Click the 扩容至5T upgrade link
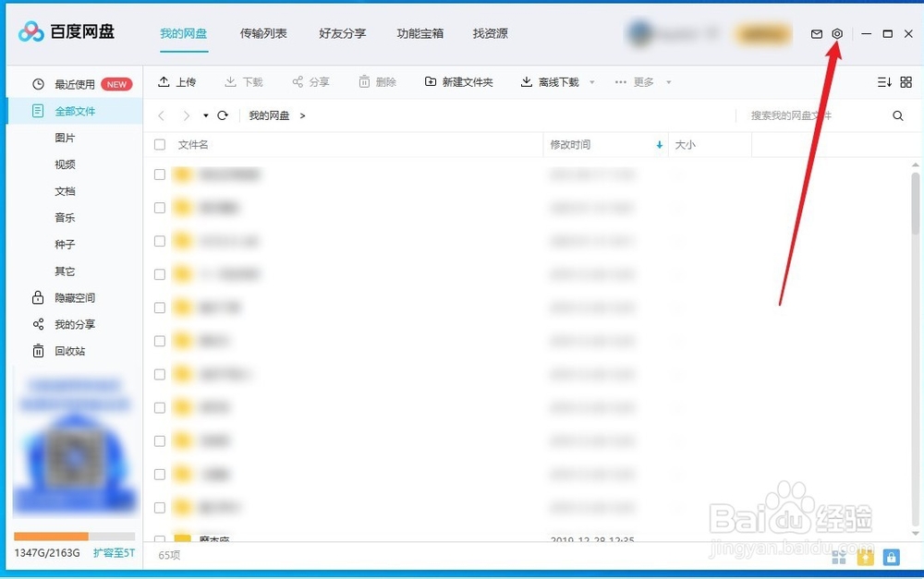924x579 pixels. click(113, 550)
